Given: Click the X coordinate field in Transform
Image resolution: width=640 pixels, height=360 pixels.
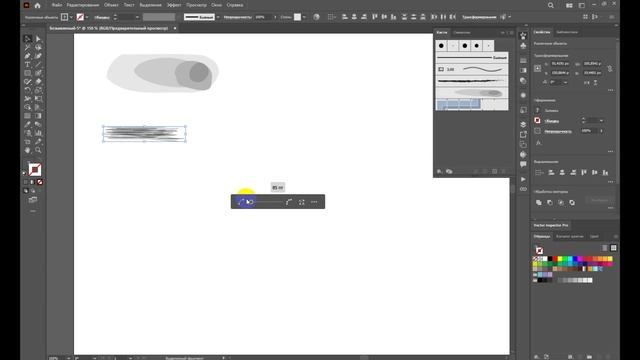Looking at the screenshot, I should (560, 64).
